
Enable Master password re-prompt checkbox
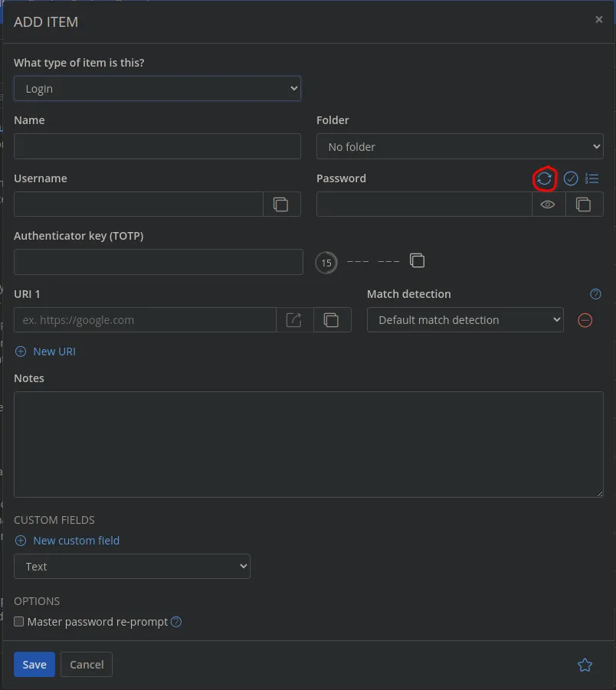pos(19,622)
